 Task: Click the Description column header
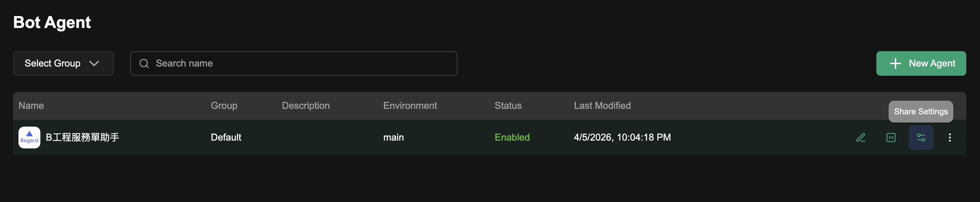tap(306, 105)
